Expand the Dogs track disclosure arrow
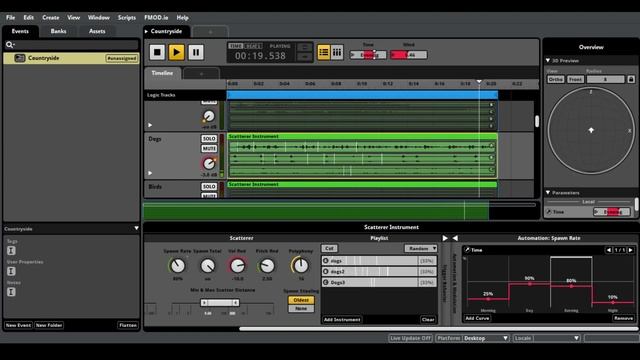Screen dimensions: 640x360 click(150, 173)
